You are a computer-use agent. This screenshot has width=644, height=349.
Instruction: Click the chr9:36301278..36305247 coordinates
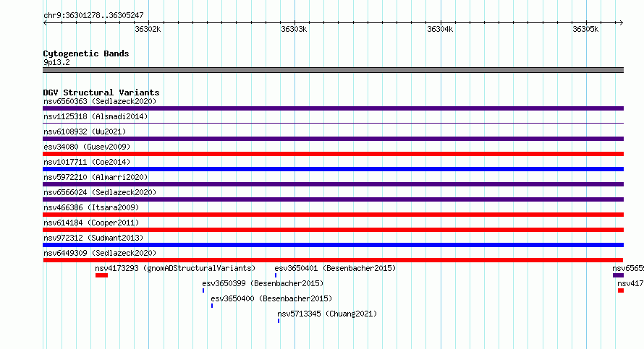93,15
